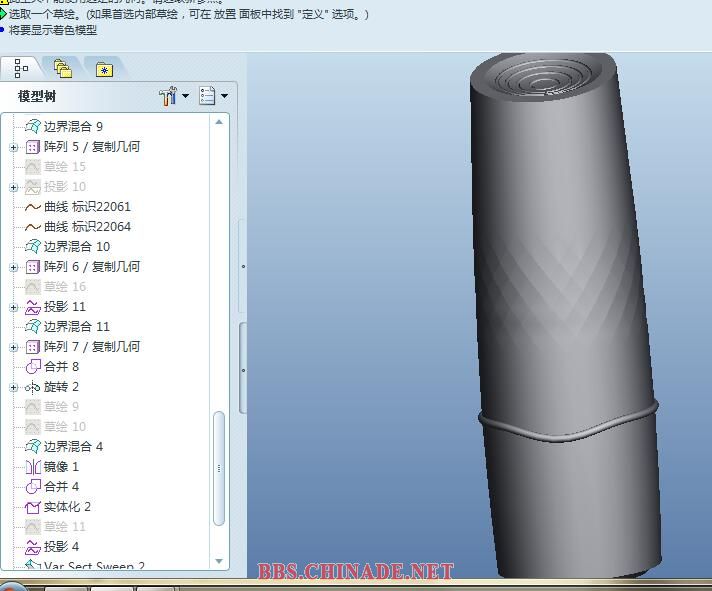Click the model tree Show list icon

[207, 96]
